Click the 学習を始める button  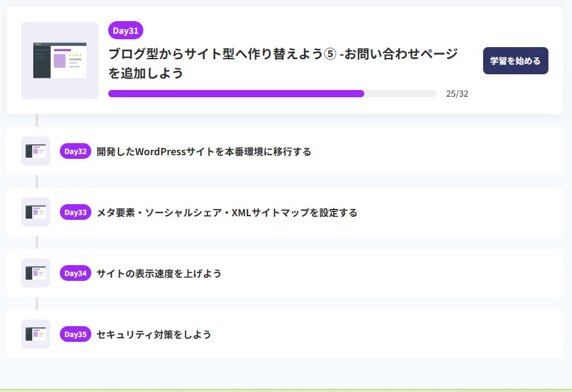(x=515, y=60)
